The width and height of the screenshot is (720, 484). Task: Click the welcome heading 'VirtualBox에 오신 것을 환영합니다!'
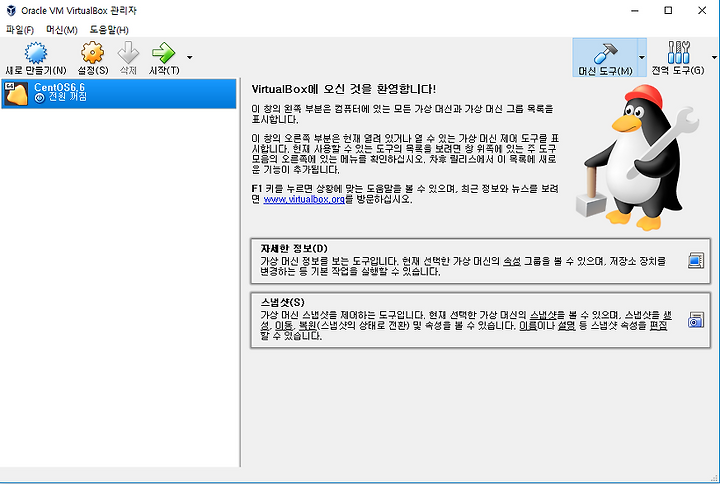(343, 89)
